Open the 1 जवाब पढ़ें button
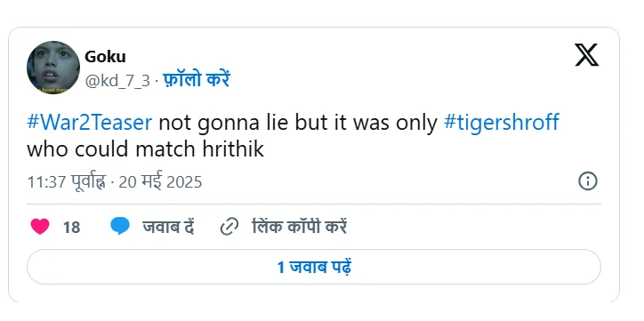Viewport: 644px width, 321px height. coord(314,267)
